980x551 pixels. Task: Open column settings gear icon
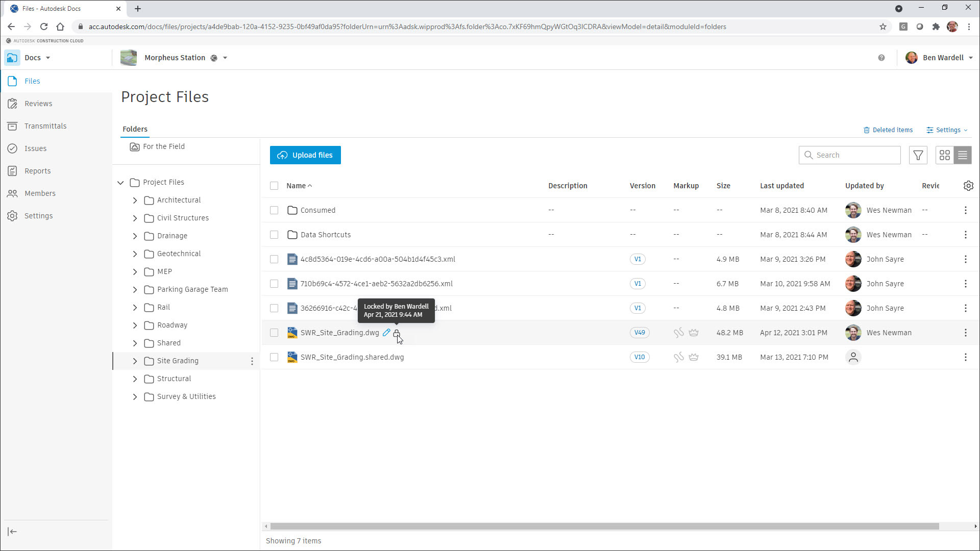968,186
